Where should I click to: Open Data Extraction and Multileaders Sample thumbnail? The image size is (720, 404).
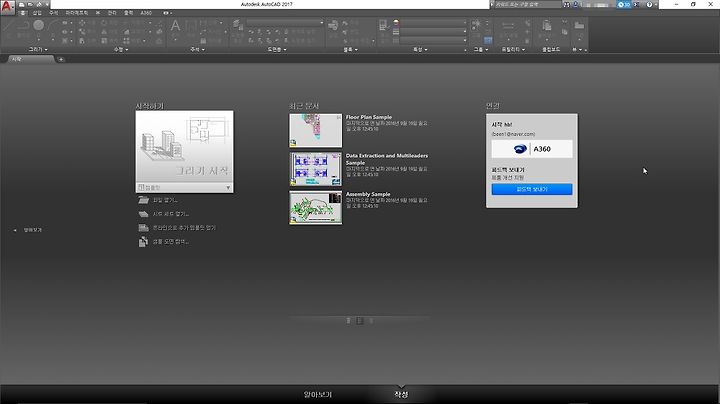click(315, 169)
